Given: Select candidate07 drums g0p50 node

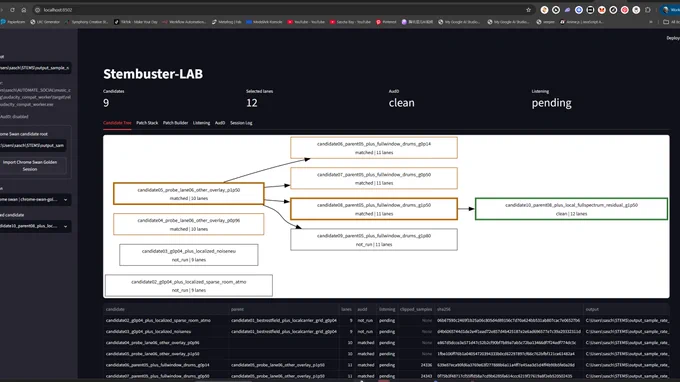Looking at the screenshot, I should pyautogui.click(x=374, y=178).
